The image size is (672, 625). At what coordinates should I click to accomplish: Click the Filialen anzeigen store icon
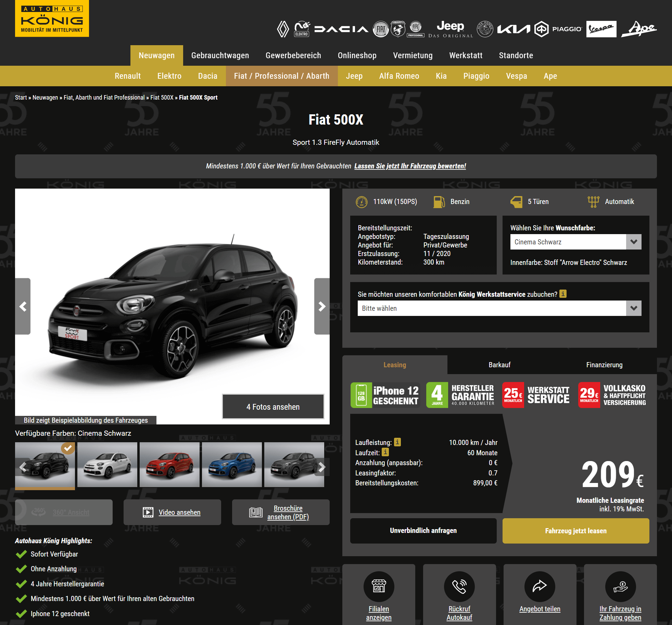(379, 586)
